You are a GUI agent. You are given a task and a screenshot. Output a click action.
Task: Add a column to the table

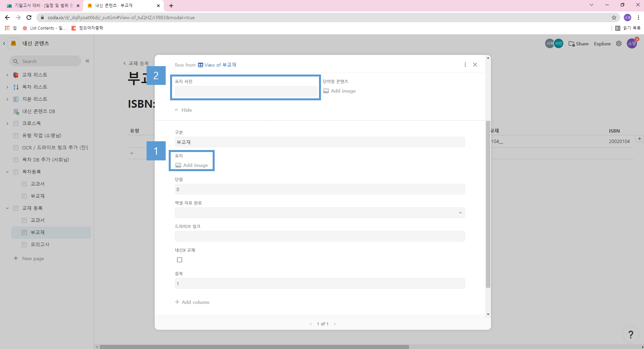click(640, 139)
